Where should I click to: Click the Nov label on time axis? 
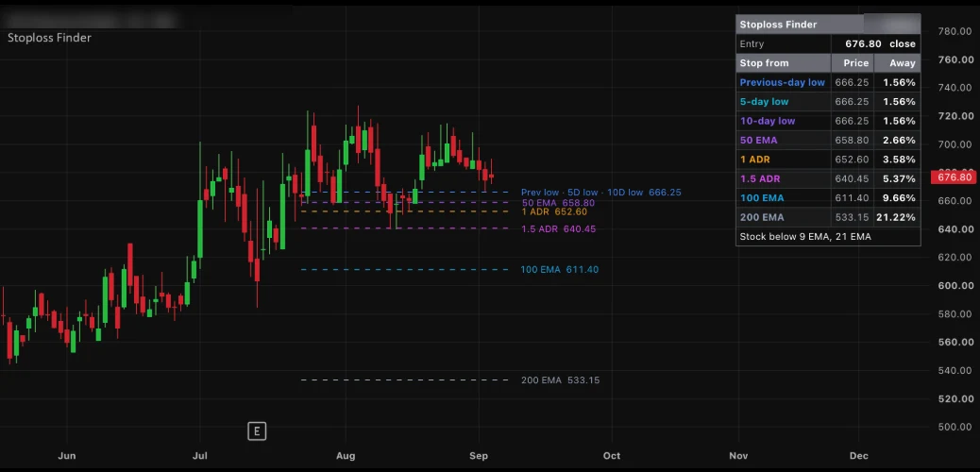[x=738, y=456]
